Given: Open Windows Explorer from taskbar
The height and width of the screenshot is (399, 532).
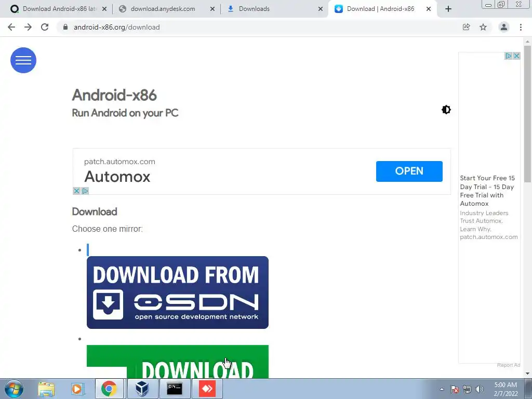Looking at the screenshot, I should [46, 389].
